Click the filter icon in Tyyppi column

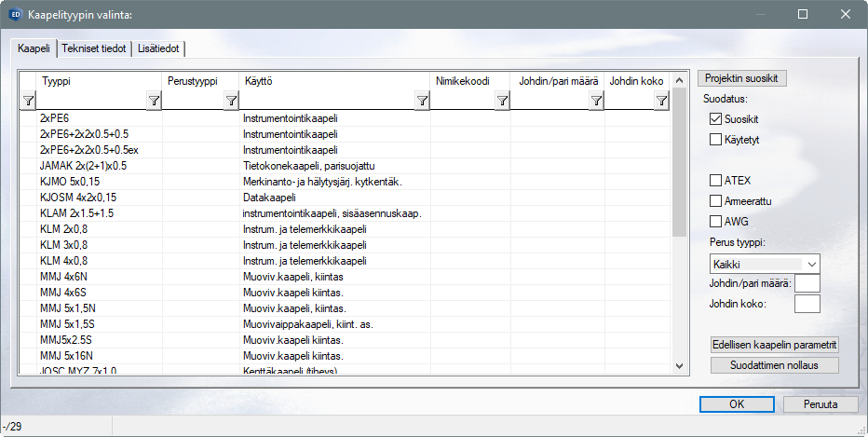point(154,102)
